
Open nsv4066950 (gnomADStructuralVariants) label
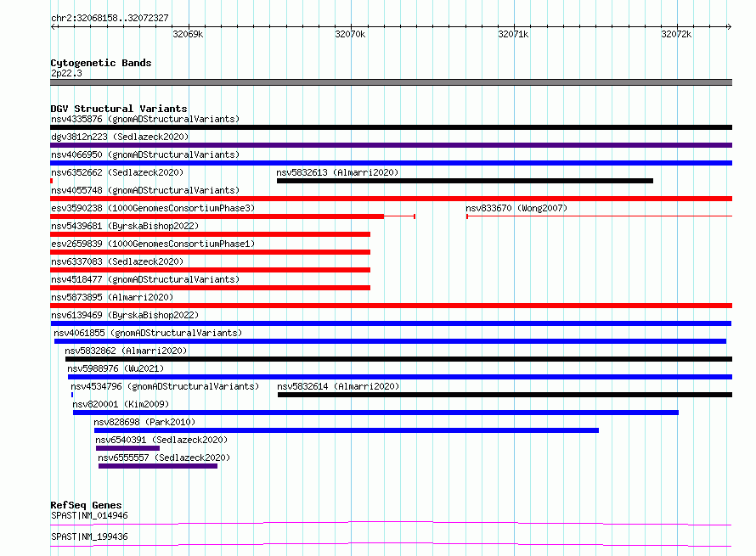click(145, 154)
